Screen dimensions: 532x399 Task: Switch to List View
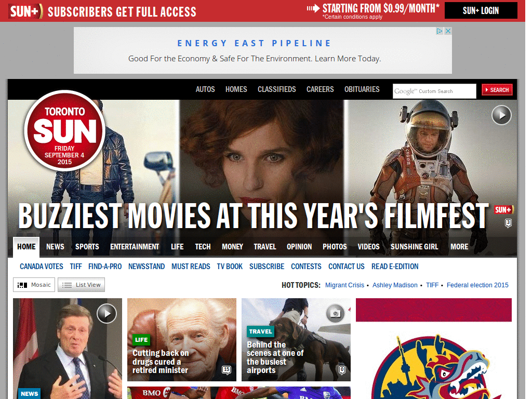tap(81, 285)
